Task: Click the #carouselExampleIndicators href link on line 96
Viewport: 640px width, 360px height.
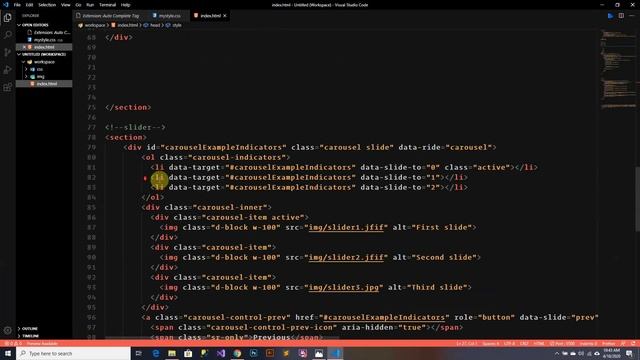Action: tap(384, 318)
